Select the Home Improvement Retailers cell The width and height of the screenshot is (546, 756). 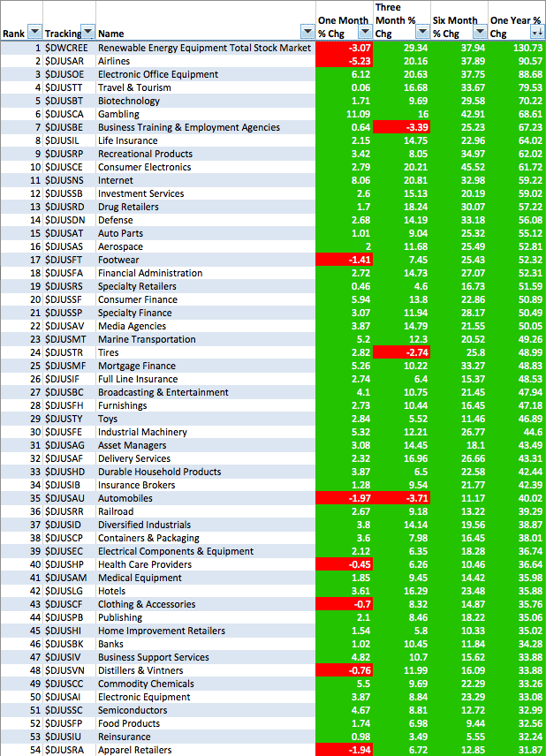pyautogui.click(x=206, y=631)
